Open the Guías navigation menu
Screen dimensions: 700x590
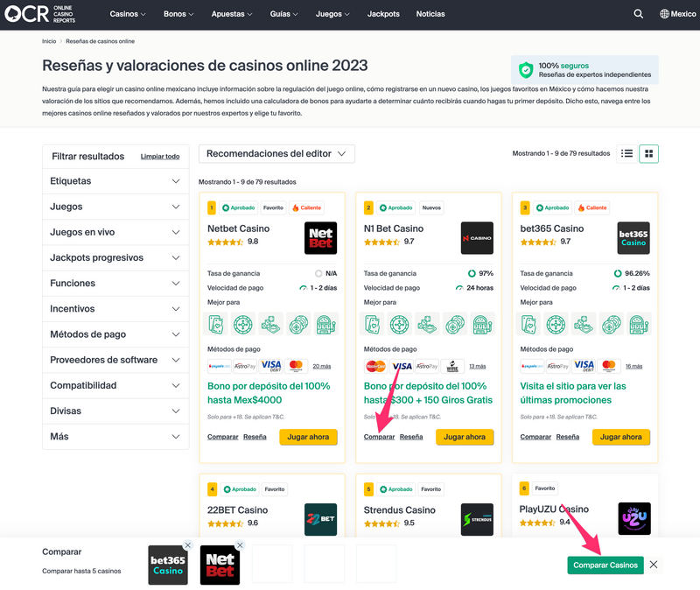(283, 14)
